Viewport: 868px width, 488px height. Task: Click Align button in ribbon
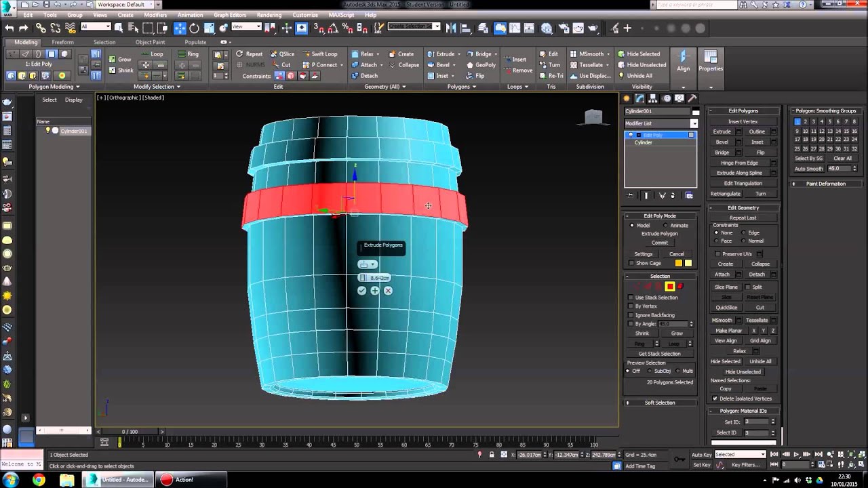coord(683,61)
